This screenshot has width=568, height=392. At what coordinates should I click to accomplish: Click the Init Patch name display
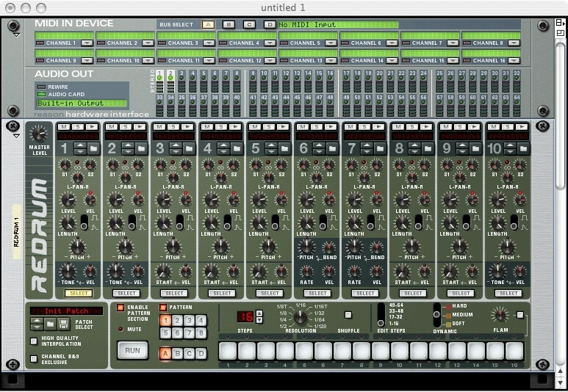66,311
